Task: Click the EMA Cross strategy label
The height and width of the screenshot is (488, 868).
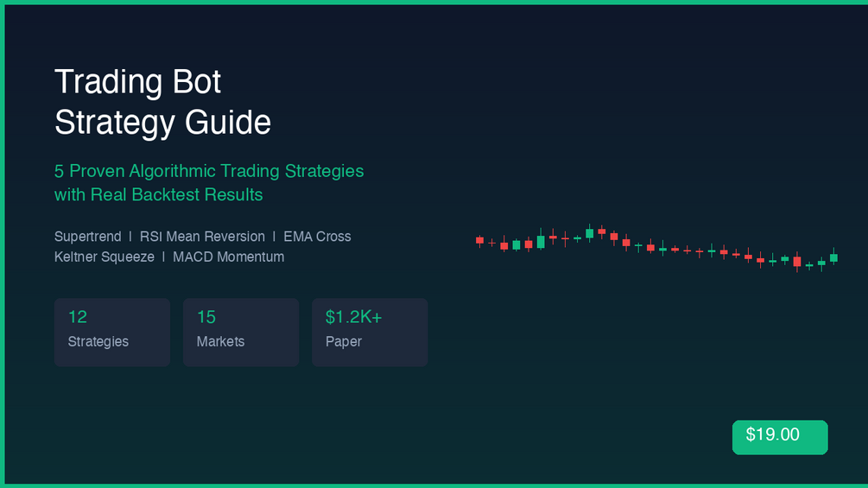Action: pos(317,237)
